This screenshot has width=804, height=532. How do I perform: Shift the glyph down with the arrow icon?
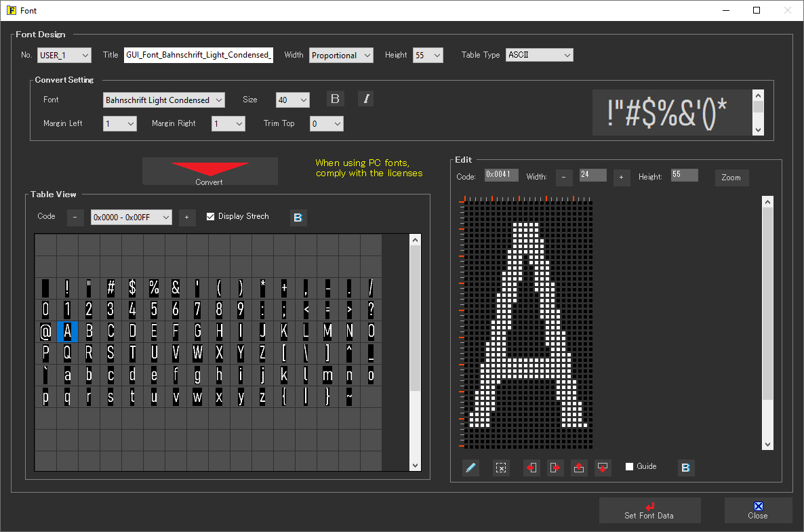[x=603, y=468]
